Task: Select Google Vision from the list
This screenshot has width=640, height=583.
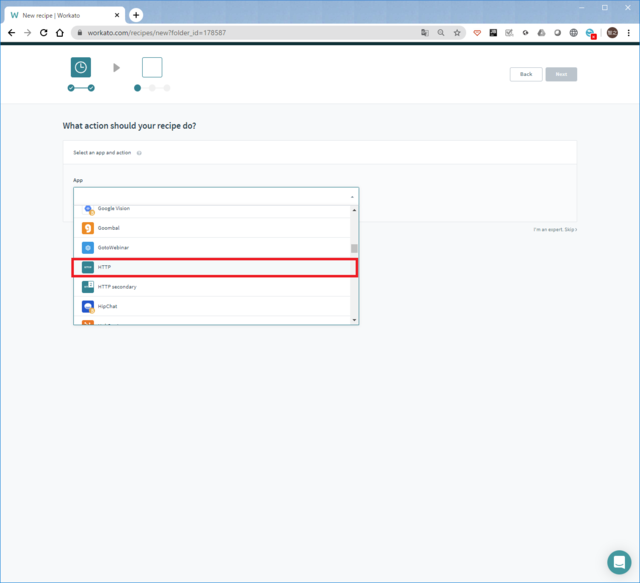Action: (x=212, y=210)
